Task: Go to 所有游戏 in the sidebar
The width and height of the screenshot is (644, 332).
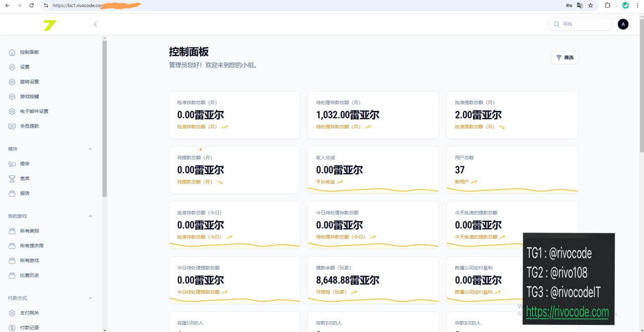Action: coord(29,260)
